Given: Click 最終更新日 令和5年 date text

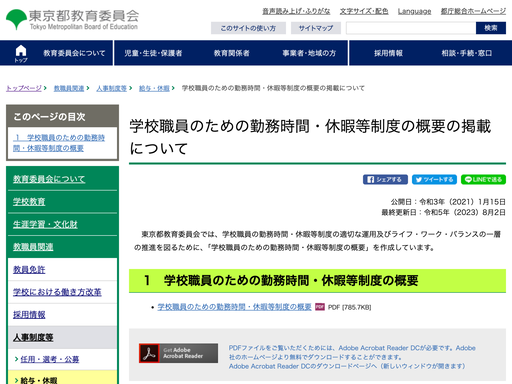Looking at the screenshot, I should coord(443,212).
